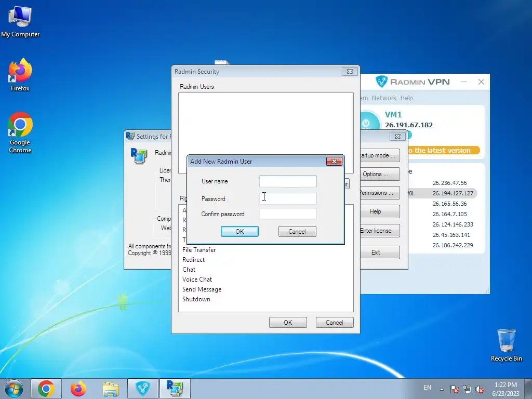Select Redirect in rights list
532x399 pixels.
tap(193, 260)
